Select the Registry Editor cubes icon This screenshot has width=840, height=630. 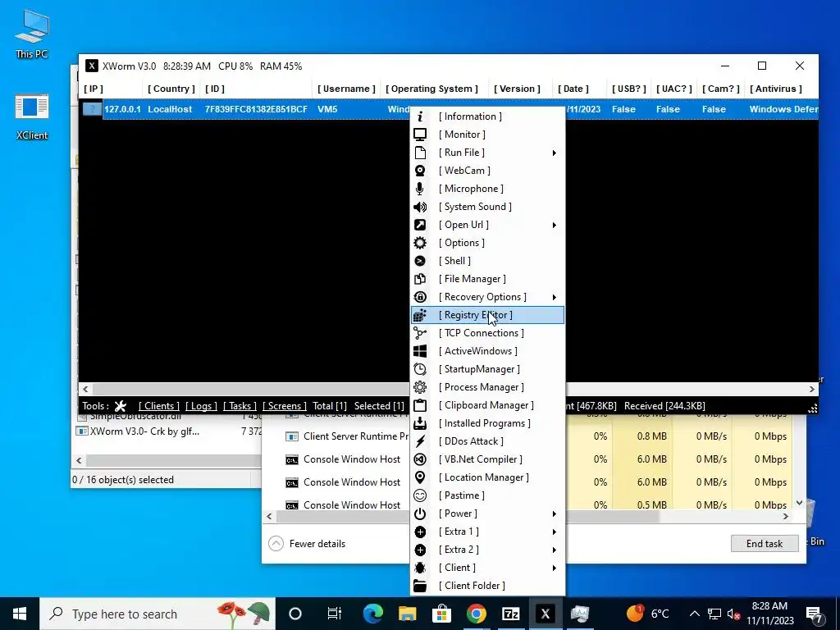(x=420, y=315)
